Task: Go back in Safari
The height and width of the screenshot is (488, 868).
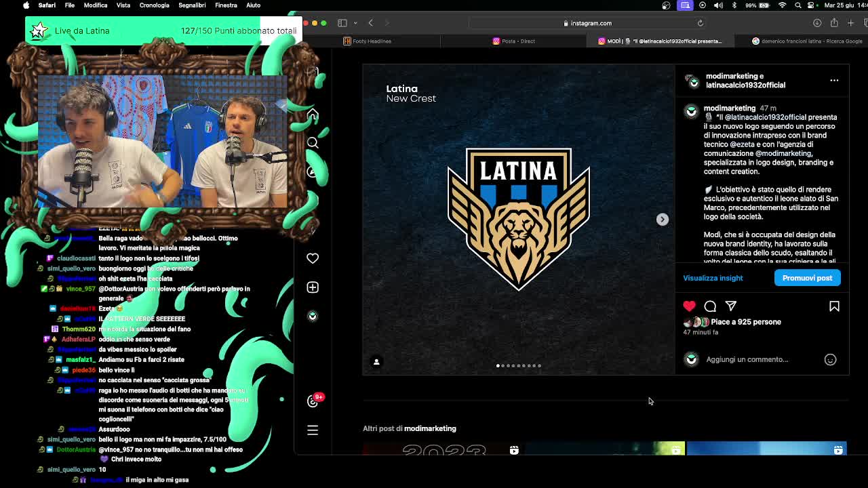Action: click(x=370, y=23)
